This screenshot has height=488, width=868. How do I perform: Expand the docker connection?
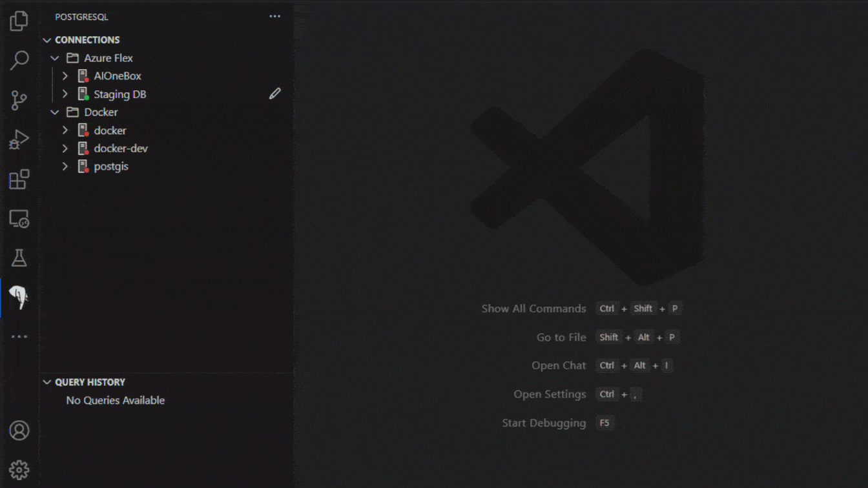point(65,130)
